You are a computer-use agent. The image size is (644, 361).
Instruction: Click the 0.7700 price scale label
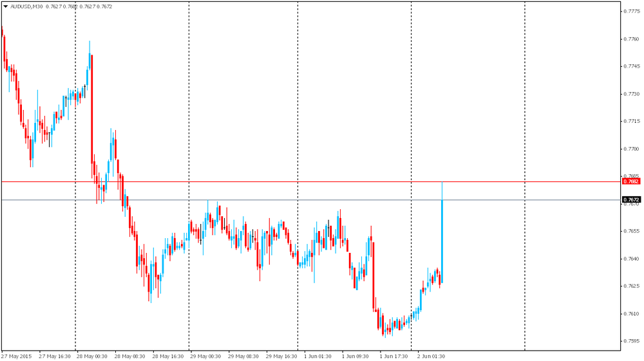[632, 149]
